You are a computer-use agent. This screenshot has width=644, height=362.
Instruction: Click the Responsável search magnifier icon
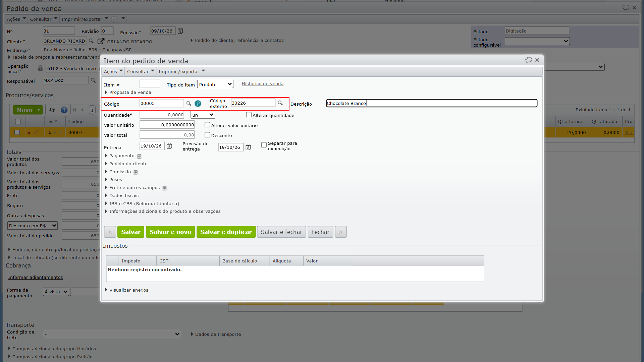point(93,80)
